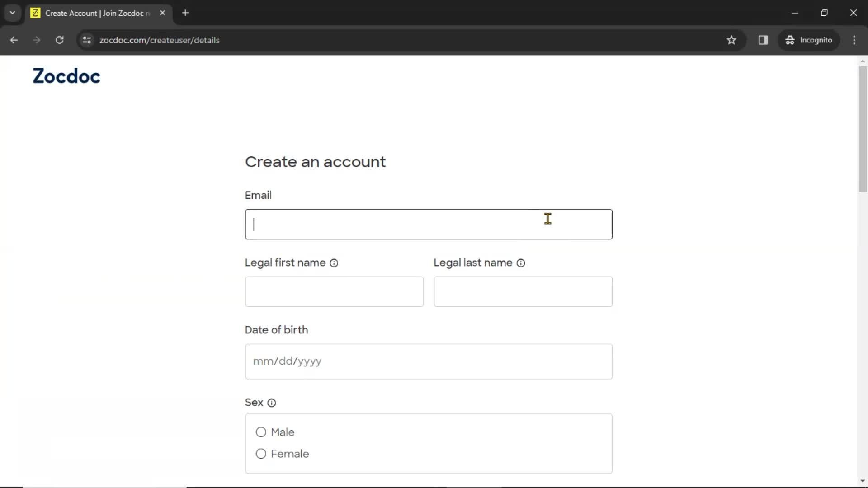The width and height of the screenshot is (868, 488).
Task: Select the Male radio option
Action: (261, 432)
